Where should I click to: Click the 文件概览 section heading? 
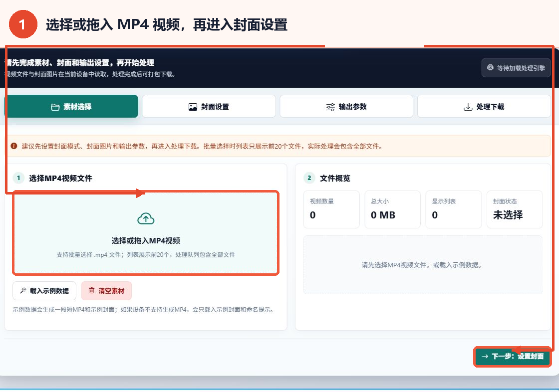[335, 178]
